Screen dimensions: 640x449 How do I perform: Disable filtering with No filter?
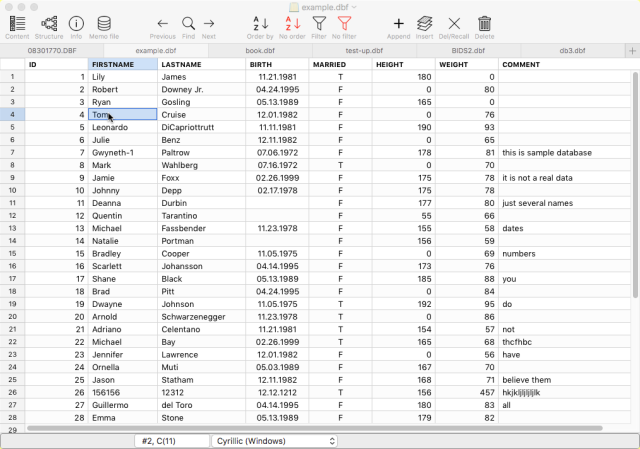click(x=345, y=23)
